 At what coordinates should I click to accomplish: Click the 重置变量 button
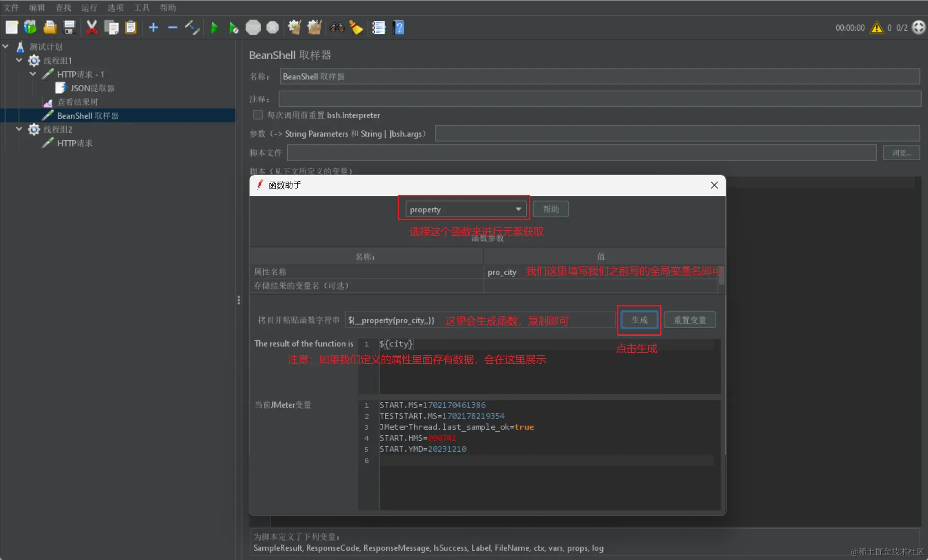click(689, 320)
